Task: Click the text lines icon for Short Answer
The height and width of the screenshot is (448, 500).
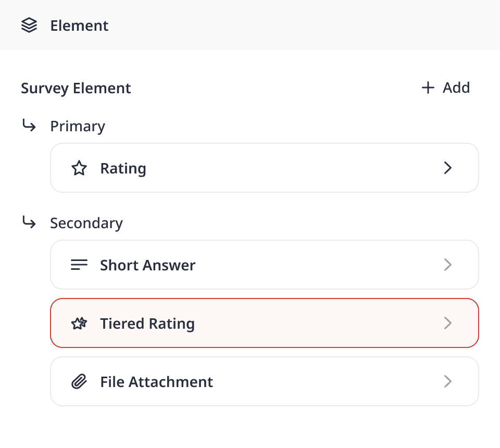Action: tap(79, 265)
